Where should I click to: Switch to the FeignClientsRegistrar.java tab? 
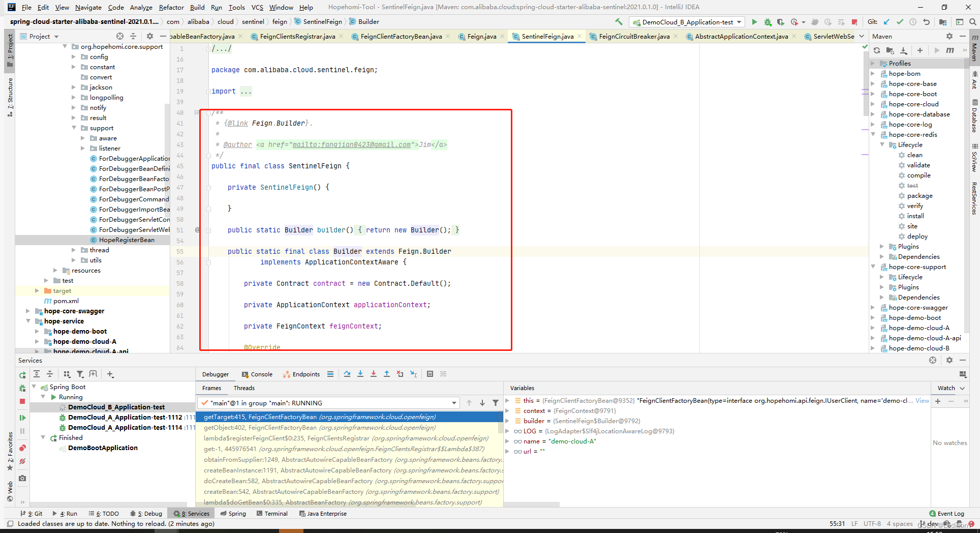click(x=297, y=36)
